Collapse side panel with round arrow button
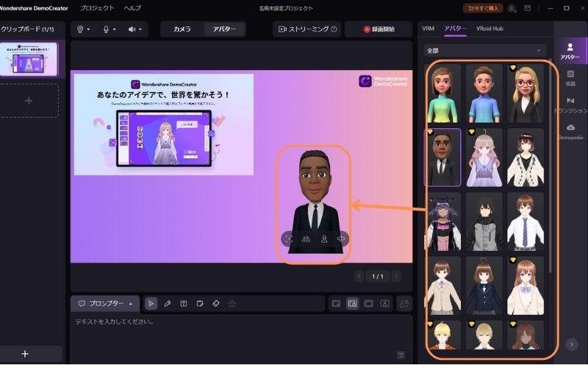The width and height of the screenshot is (588, 368). (x=572, y=344)
